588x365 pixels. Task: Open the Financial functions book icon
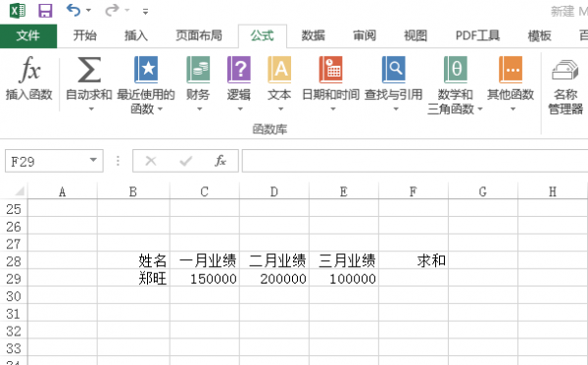coord(198,70)
